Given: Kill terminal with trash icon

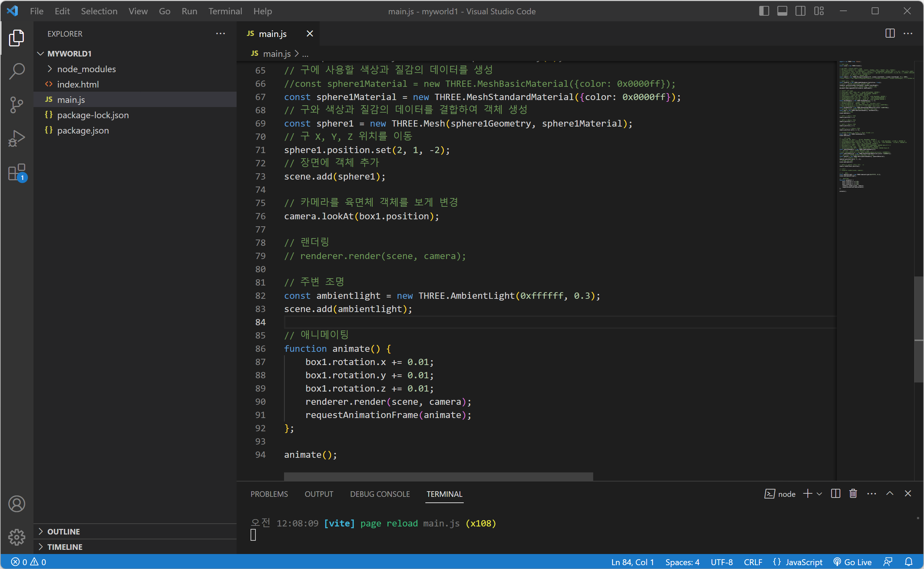Looking at the screenshot, I should click(x=853, y=493).
